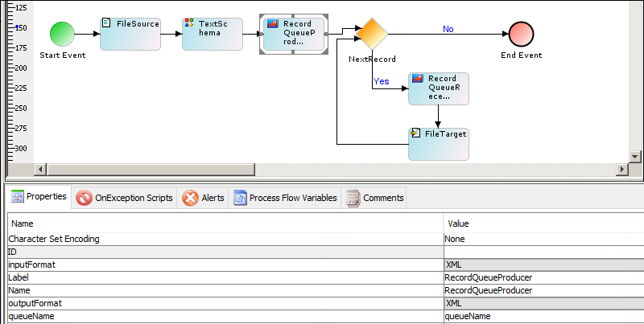
Task: Edit the Character Set Encoding value
Action: tap(543, 239)
